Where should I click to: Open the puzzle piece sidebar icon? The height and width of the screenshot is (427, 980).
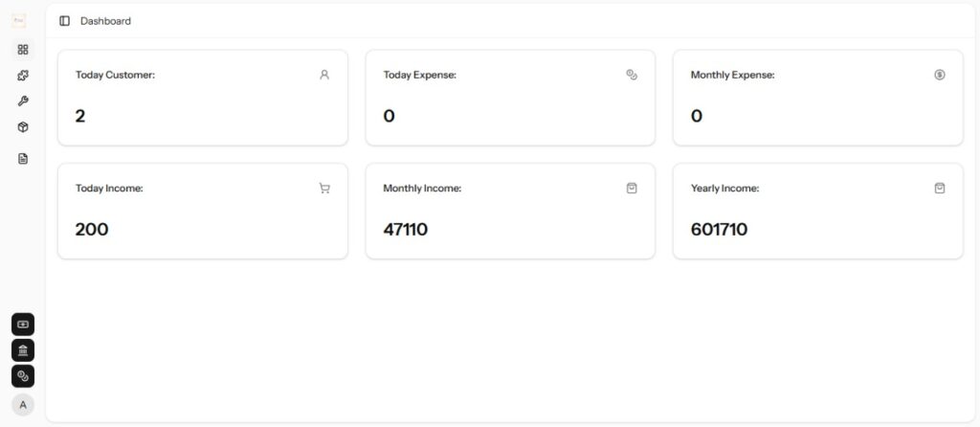tap(23, 76)
